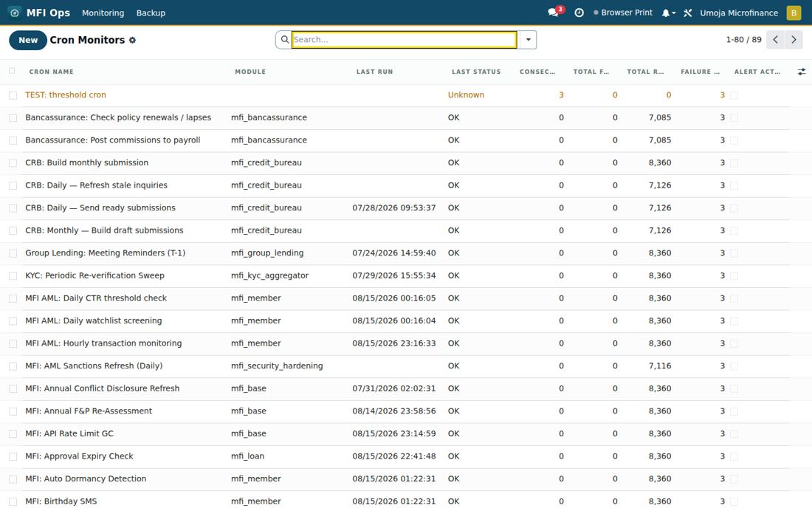812x508 pixels.
Task: Click the Search input field
Action: (404, 39)
